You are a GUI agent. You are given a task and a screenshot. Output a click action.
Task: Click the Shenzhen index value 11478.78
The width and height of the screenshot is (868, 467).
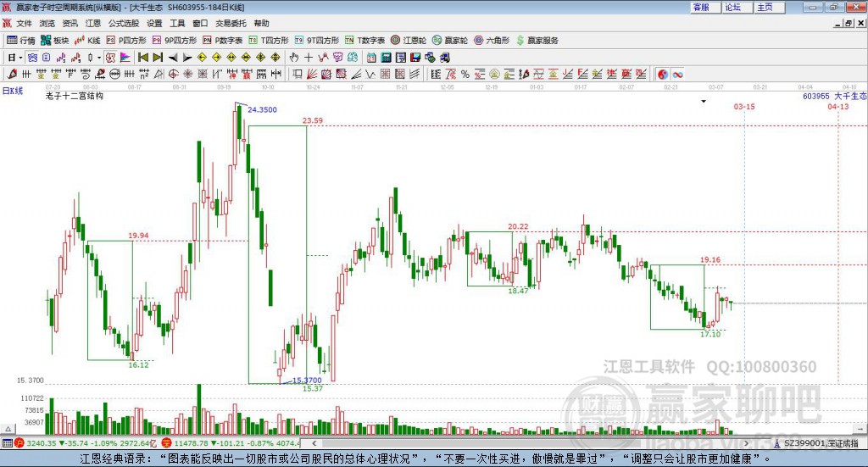193,443
